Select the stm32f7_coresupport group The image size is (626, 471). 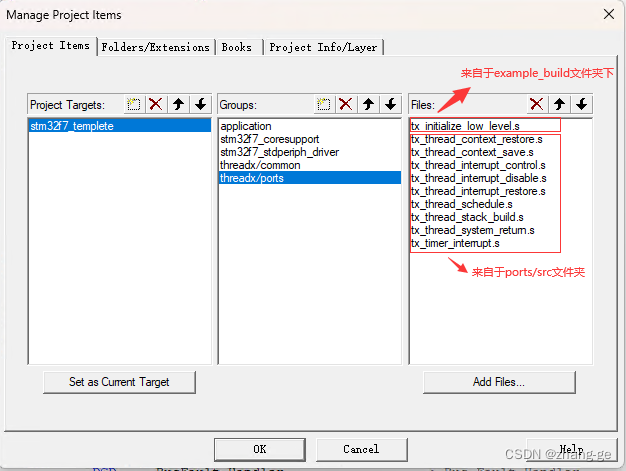tap(310, 139)
